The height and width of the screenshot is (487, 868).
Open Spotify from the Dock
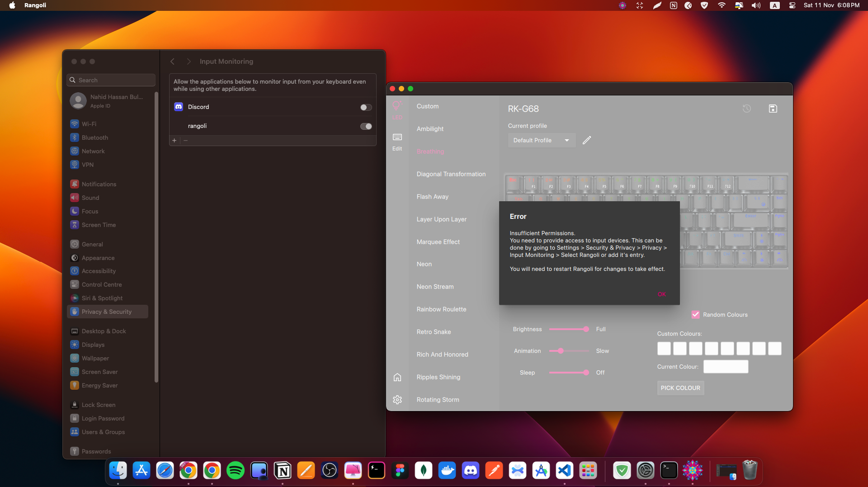[236, 471]
